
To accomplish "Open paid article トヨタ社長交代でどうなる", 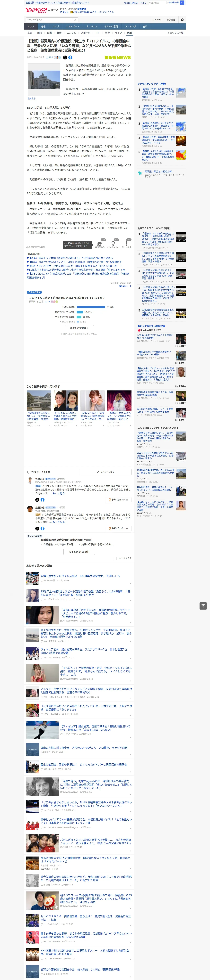I will 155,337.
